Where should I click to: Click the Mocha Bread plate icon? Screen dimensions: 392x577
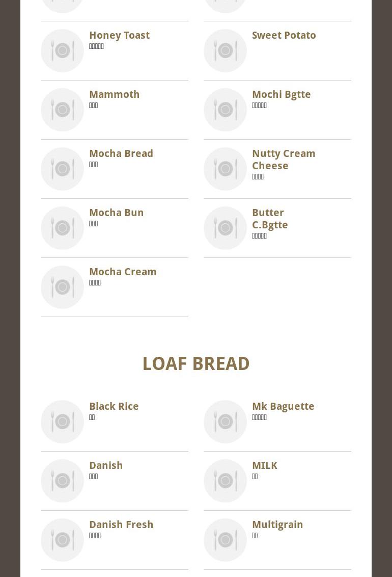click(62, 169)
